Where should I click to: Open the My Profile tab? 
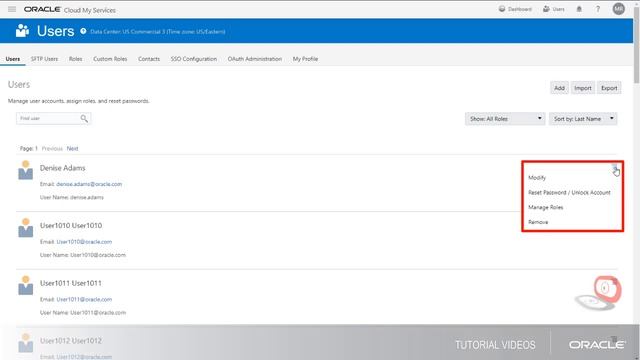(x=305, y=59)
